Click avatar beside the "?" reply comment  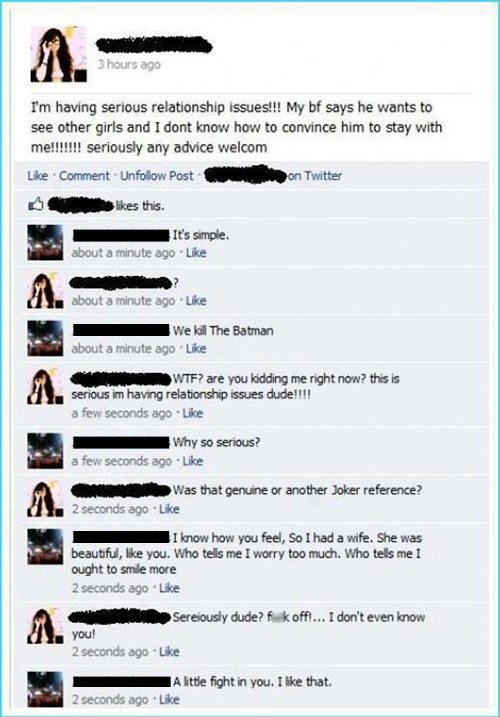point(45,290)
